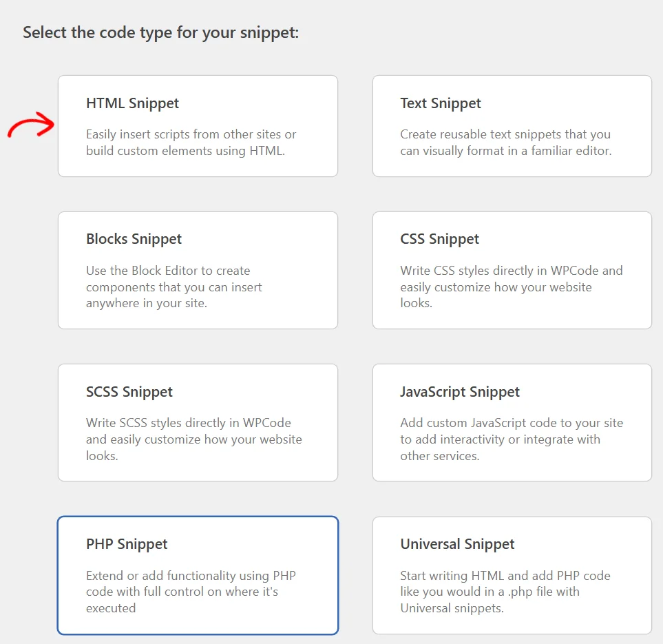663x644 pixels.
Task: Choose the highlighted PHP Snippet card
Action: 198,575
